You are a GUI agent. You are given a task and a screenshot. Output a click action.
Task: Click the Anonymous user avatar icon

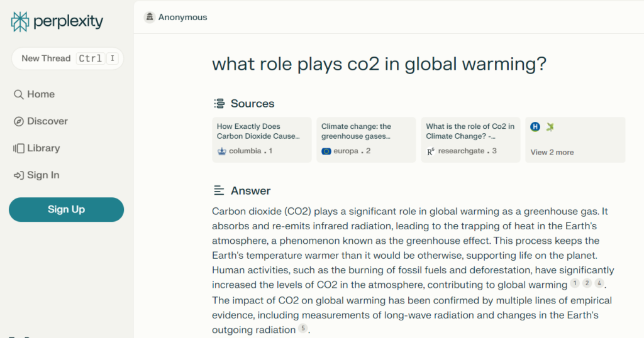150,17
